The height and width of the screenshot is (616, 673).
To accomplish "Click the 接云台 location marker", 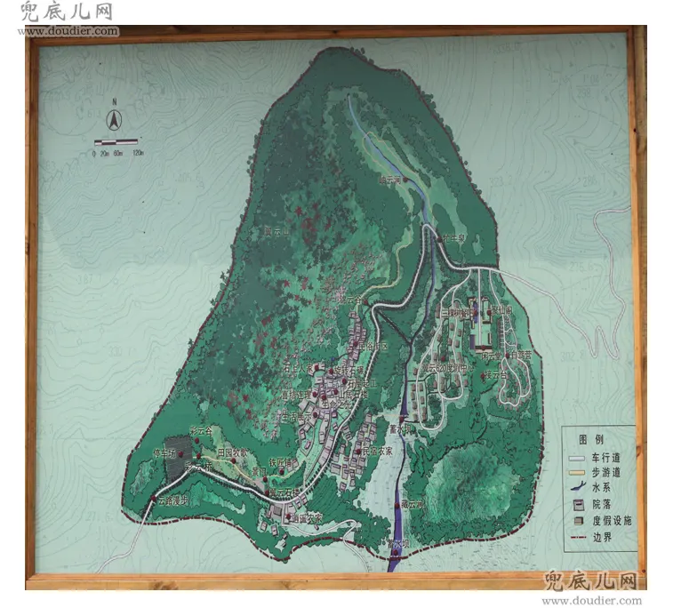I will (x=483, y=376).
